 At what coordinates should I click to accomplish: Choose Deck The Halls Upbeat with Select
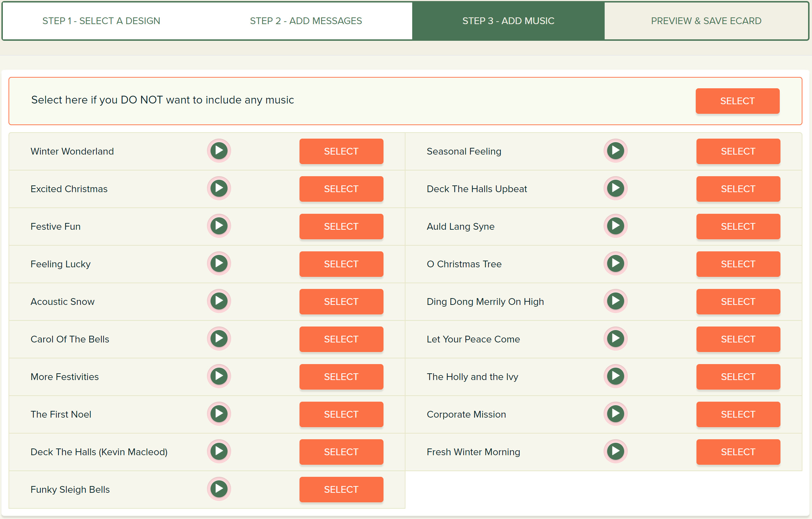coord(738,189)
